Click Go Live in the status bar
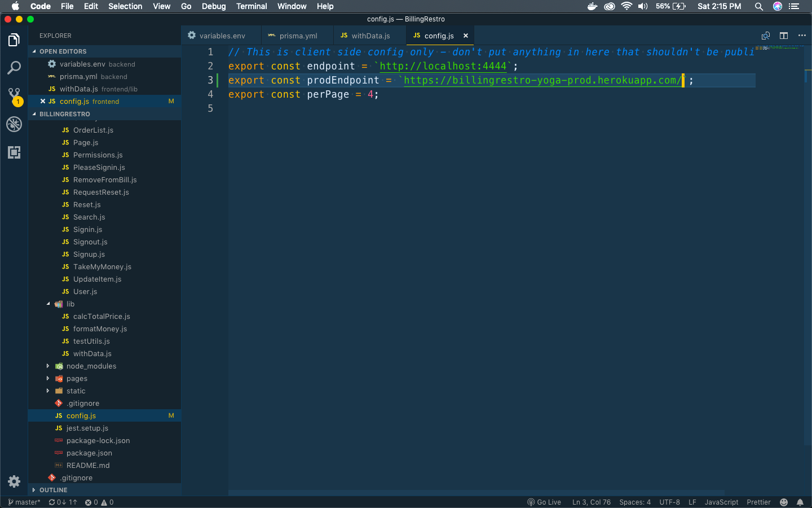Image resolution: width=812 pixels, height=508 pixels. click(x=544, y=502)
